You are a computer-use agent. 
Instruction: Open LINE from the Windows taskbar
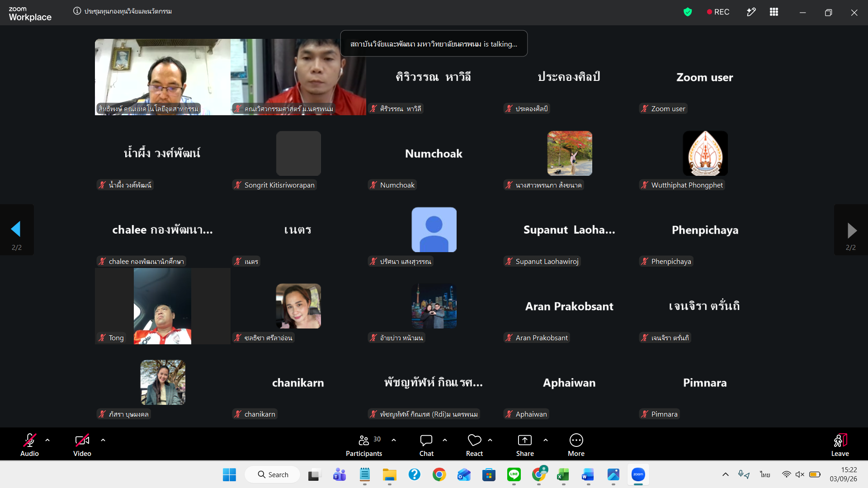tap(514, 475)
